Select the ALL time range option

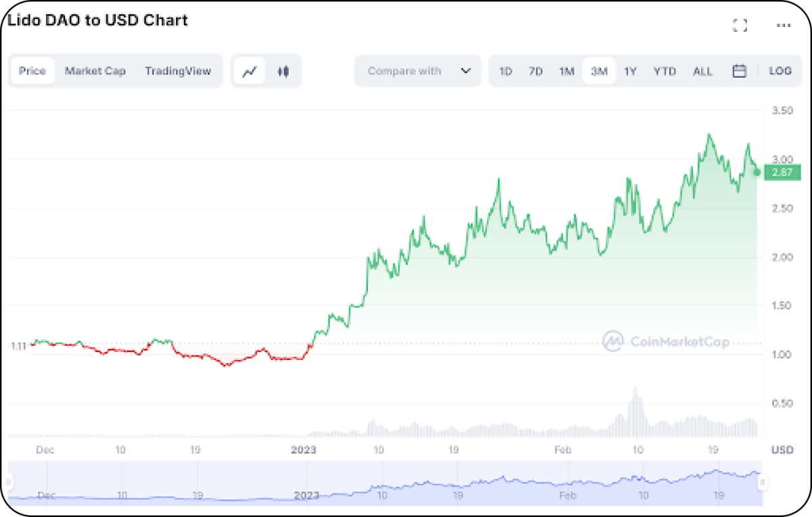[702, 71]
